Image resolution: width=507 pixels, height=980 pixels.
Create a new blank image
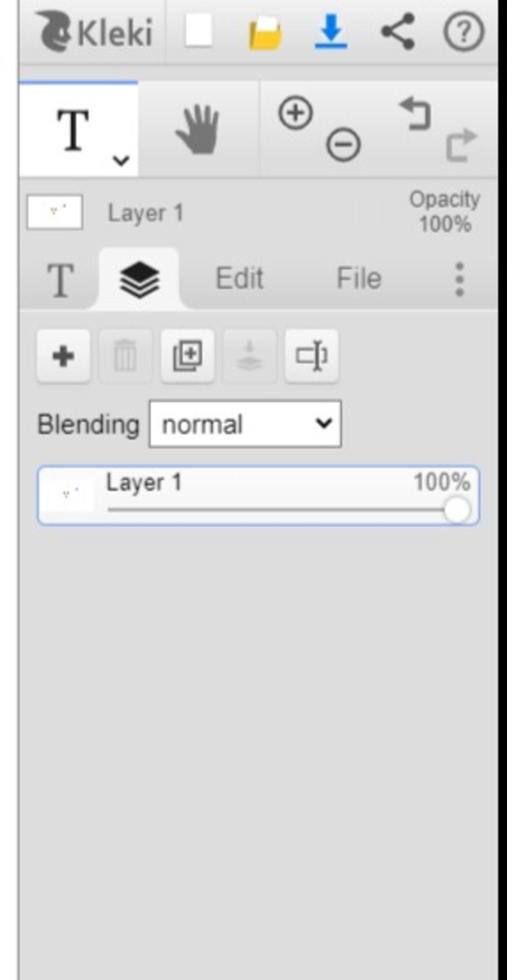click(x=199, y=31)
